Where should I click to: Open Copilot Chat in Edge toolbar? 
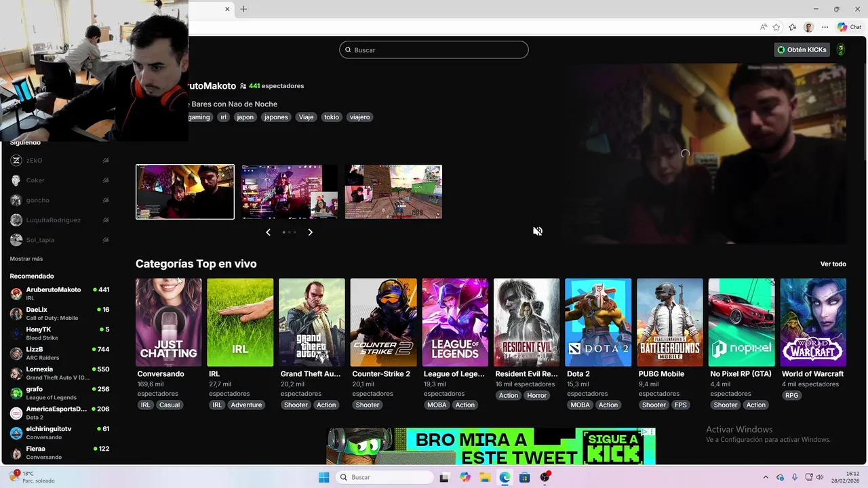pyautogui.click(x=849, y=27)
